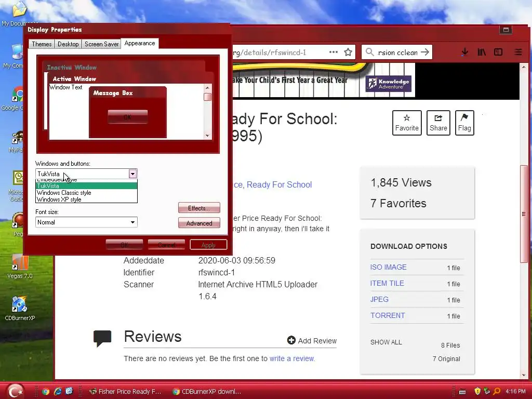532x399 pixels.
Task: Click Apply in Display Properties
Action: 208,245
